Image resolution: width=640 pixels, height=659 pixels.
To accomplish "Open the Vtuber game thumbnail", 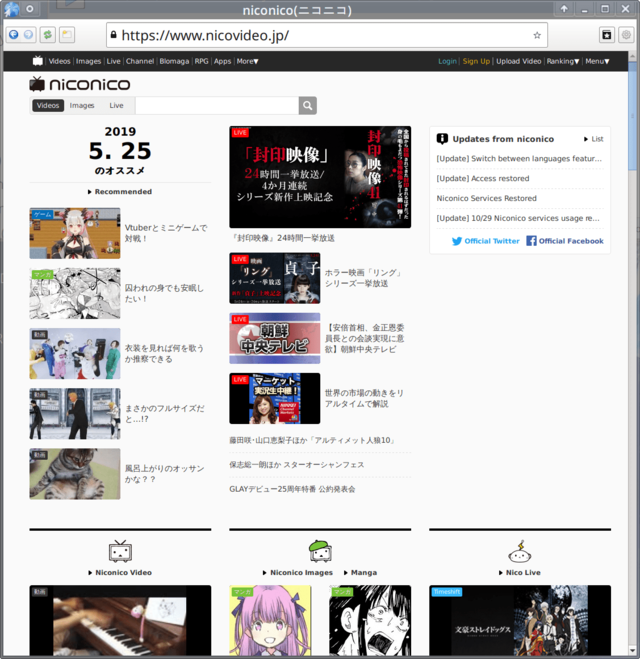I will (75, 233).
